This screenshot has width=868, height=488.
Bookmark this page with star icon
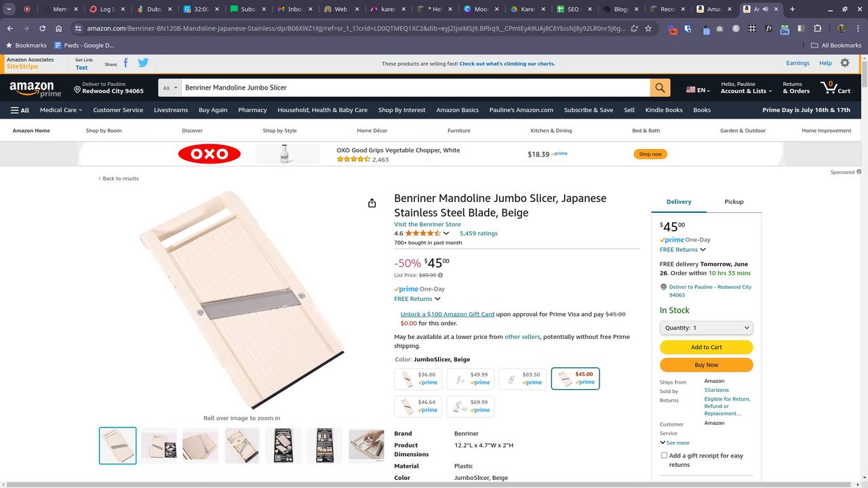point(648,28)
